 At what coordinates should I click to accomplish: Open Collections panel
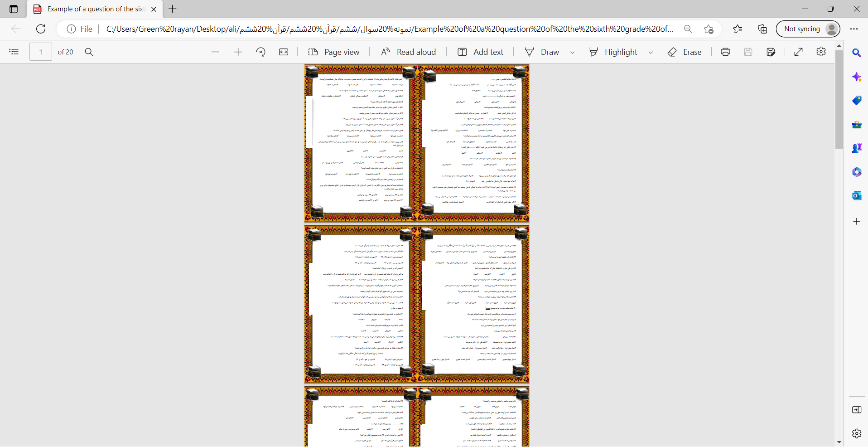pyautogui.click(x=762, y=29)
